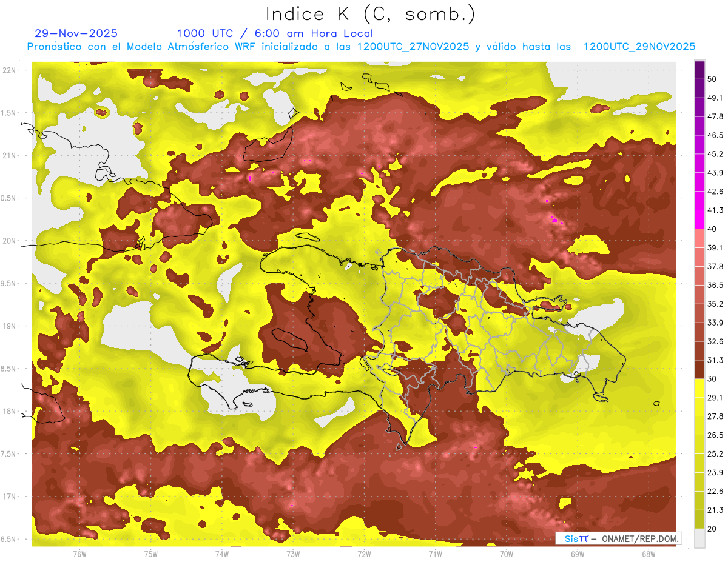Click the '17N' latitude label
Screen dimensions: 728x562
9,497
